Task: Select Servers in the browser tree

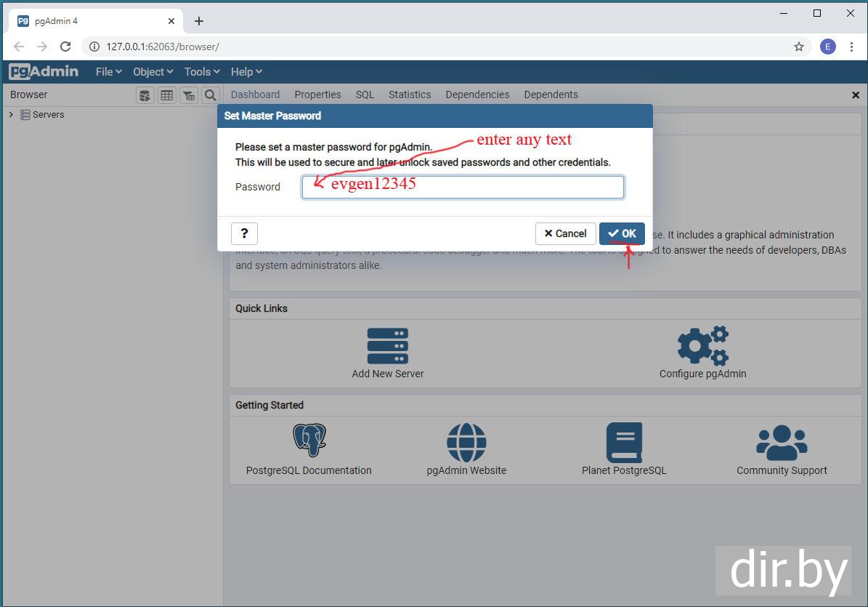Action: [x=48, y=115]
